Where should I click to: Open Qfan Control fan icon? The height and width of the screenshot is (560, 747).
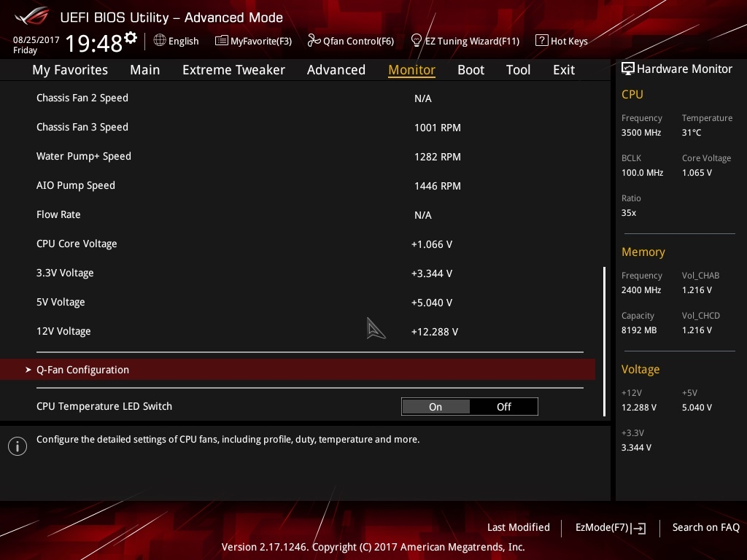[x=314, y=41]
